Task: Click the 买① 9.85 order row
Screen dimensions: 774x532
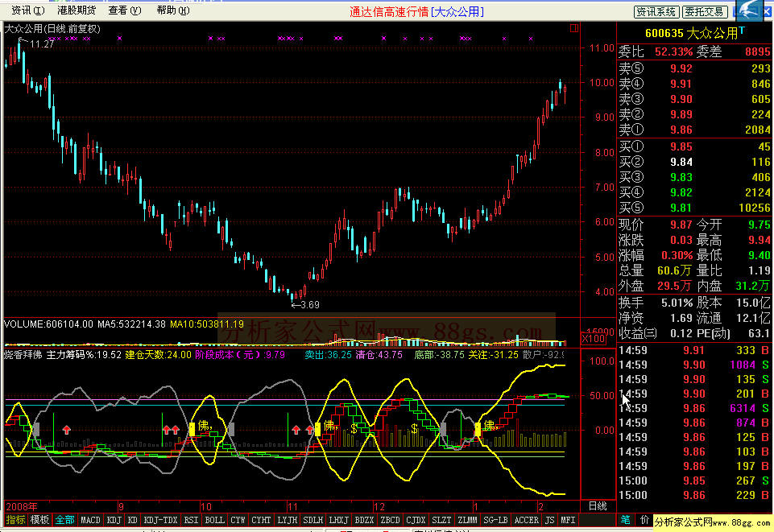Action: (694, 146)
